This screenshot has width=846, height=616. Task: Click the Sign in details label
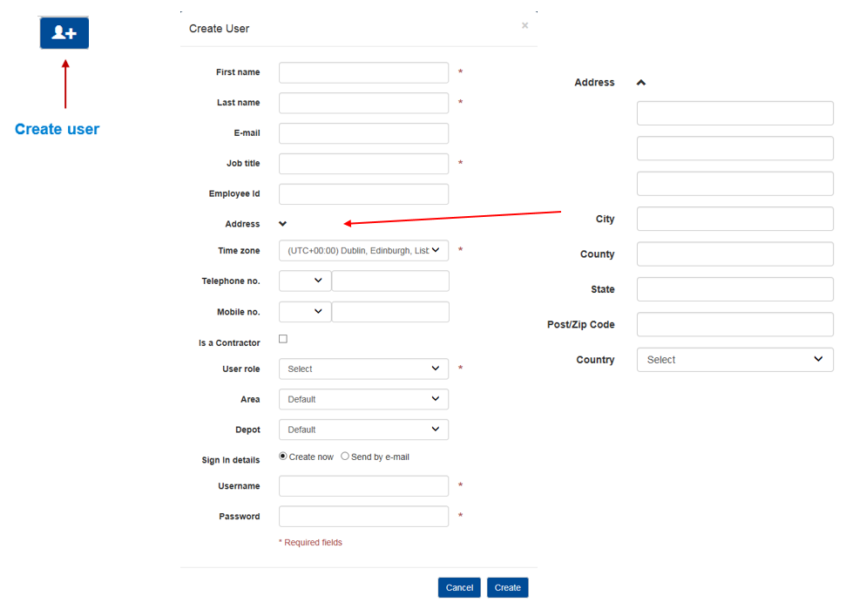(x=230, y=460)
